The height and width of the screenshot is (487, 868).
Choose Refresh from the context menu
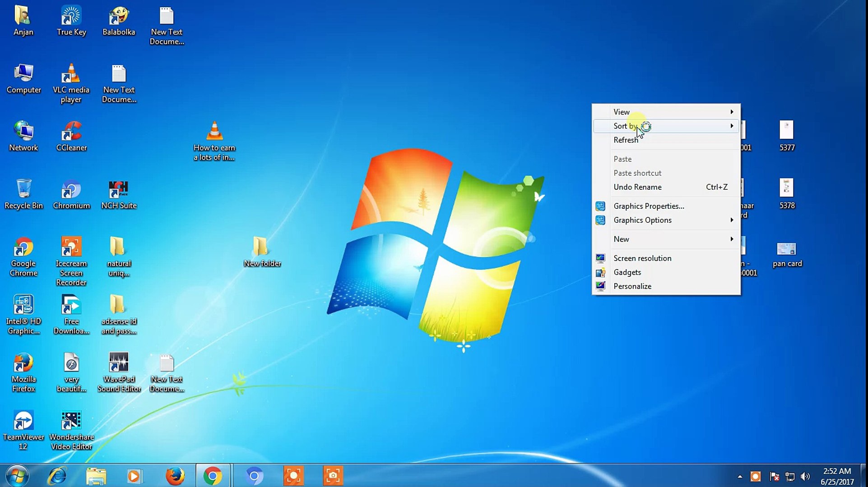(x=626, y=140)
